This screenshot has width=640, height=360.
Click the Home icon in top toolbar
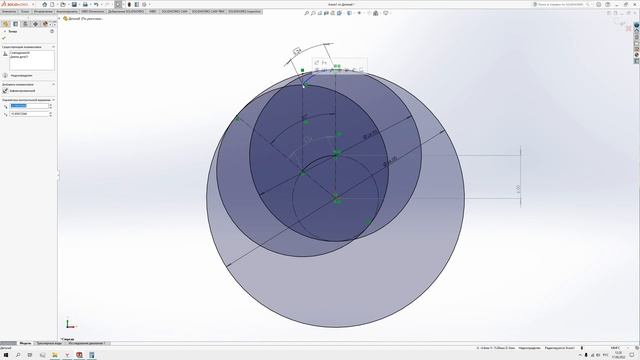coord(44,4)
